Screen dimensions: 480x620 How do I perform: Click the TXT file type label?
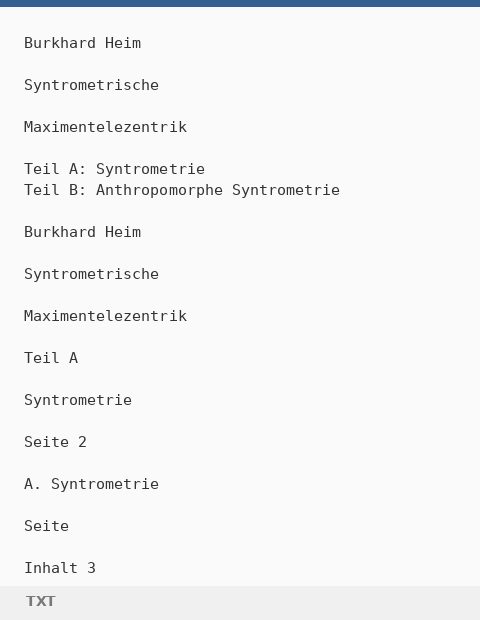pyautogui.click(x=40, y=601)
